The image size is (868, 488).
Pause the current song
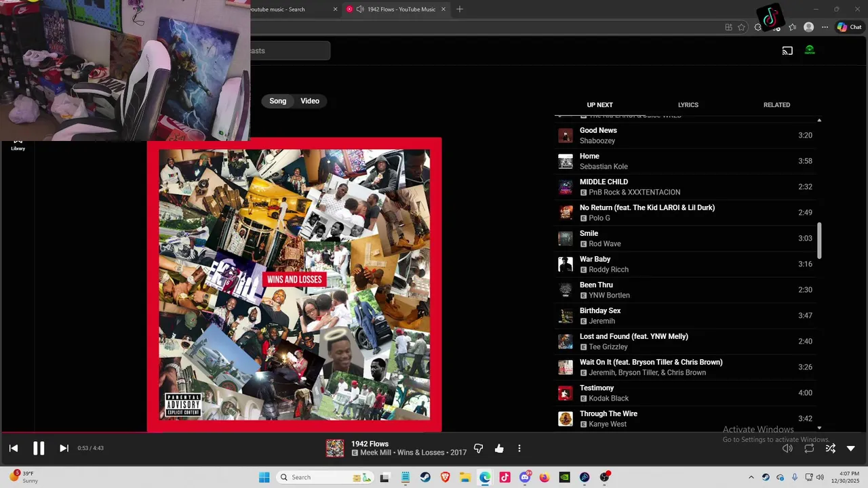39,448
